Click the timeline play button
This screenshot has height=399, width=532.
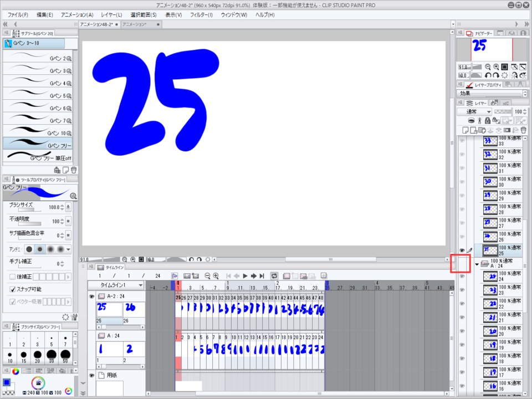click(245, 275)
